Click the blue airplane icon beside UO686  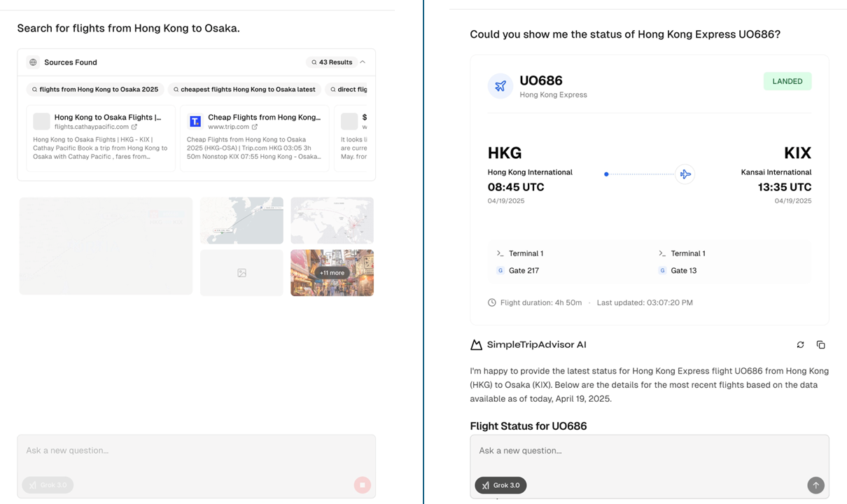tap(500, 86)
